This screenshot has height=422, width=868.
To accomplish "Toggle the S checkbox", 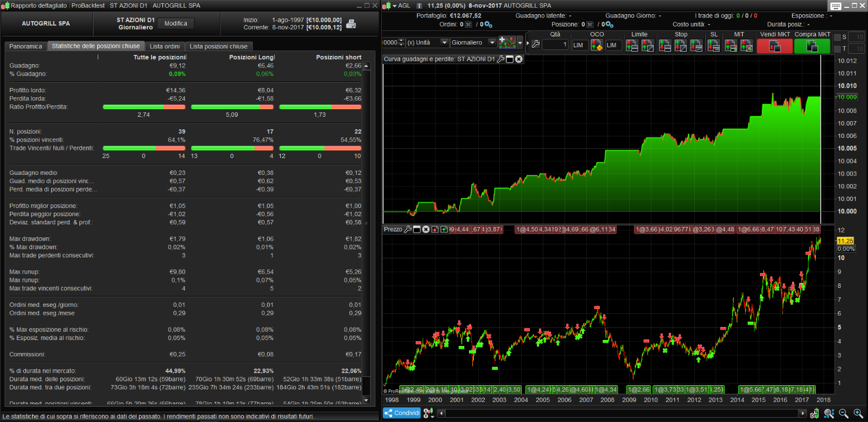I will pos(837,37).
